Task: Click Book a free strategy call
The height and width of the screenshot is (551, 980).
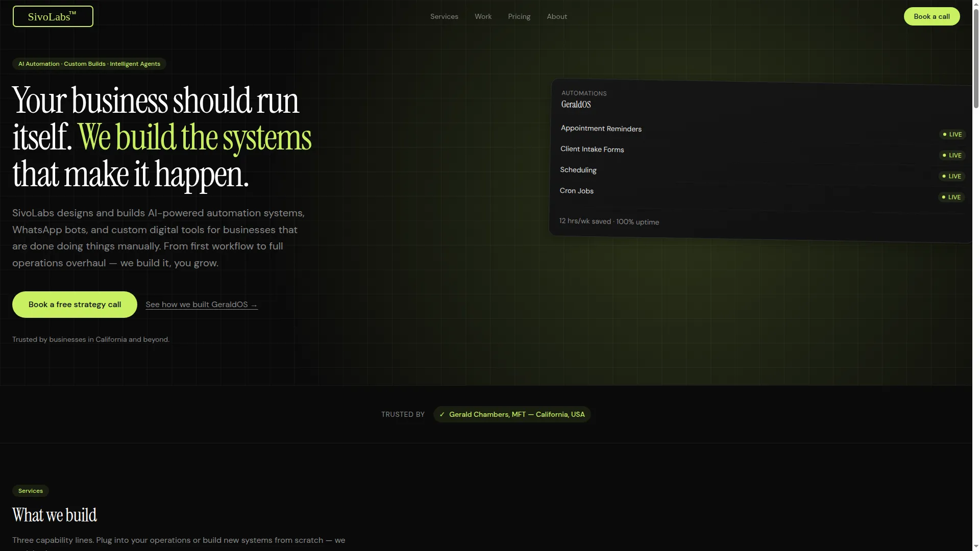Action: point(75,305)
